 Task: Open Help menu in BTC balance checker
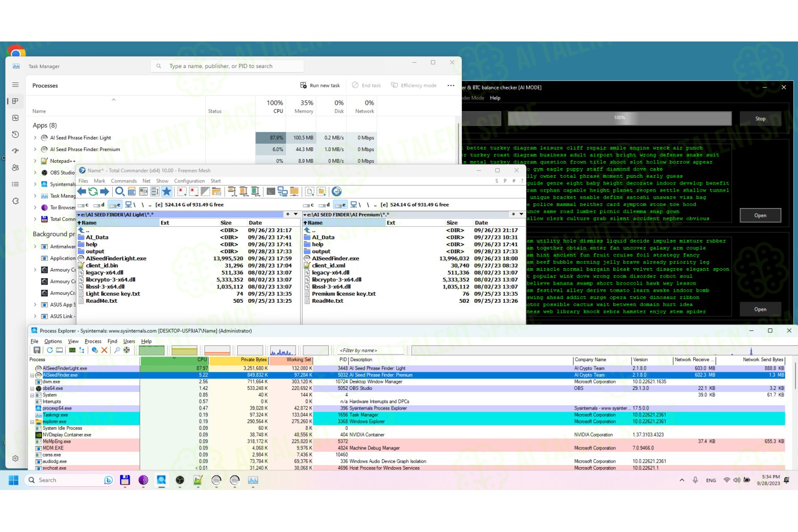tap(495, 98)
